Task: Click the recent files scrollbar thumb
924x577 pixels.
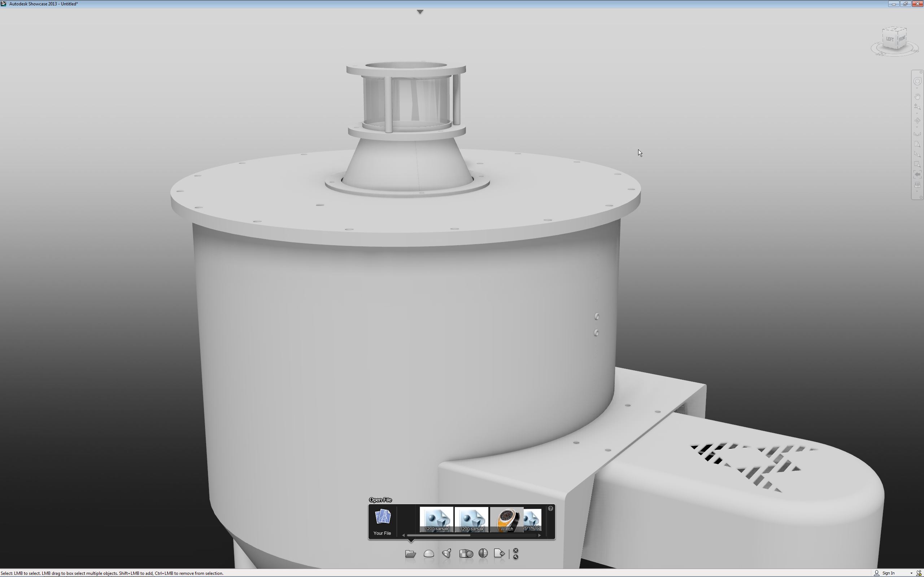Action: point(438,536)
